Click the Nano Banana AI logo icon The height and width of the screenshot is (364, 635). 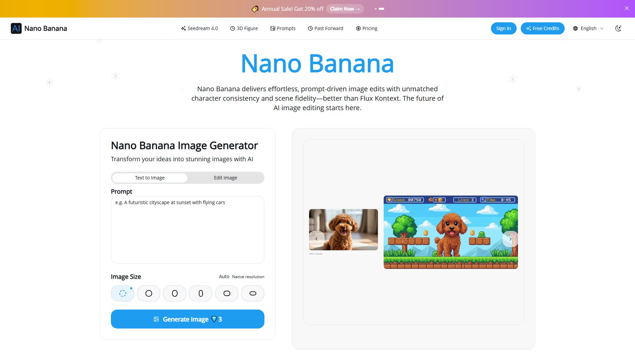16,28
